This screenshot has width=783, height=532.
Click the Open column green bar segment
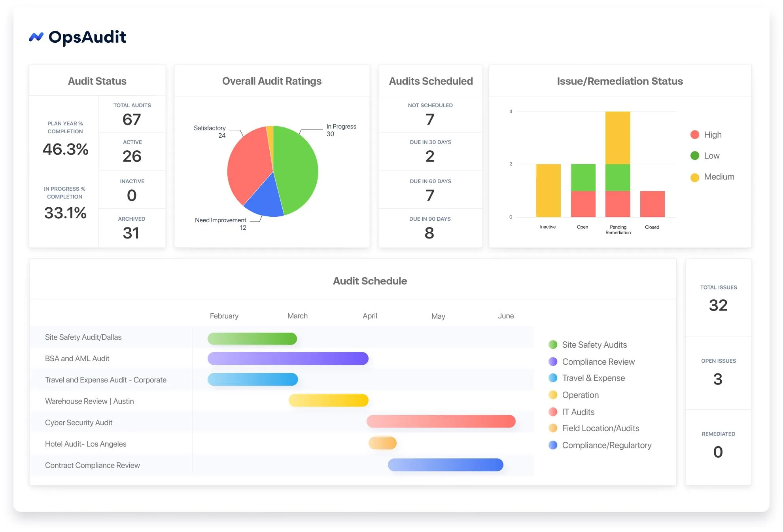click(583, 178)
